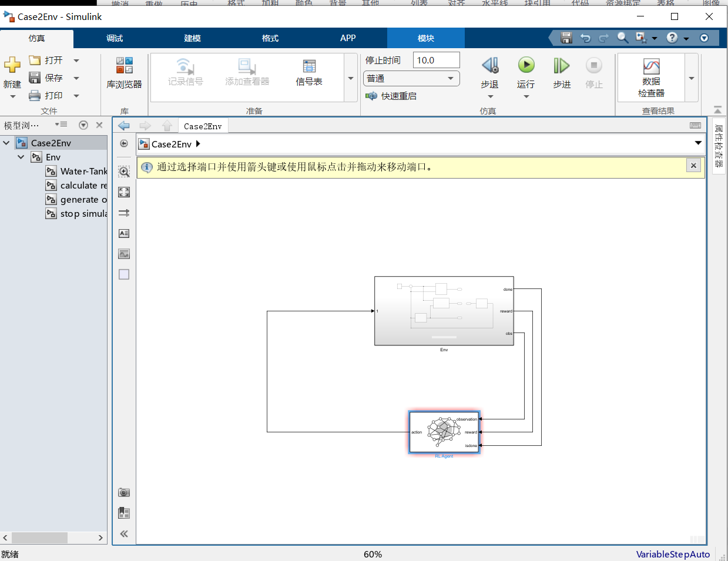Expand the 准备 gallery dropdown arrow
Screen dimensions: 728x561
click(x=351, y=78)
